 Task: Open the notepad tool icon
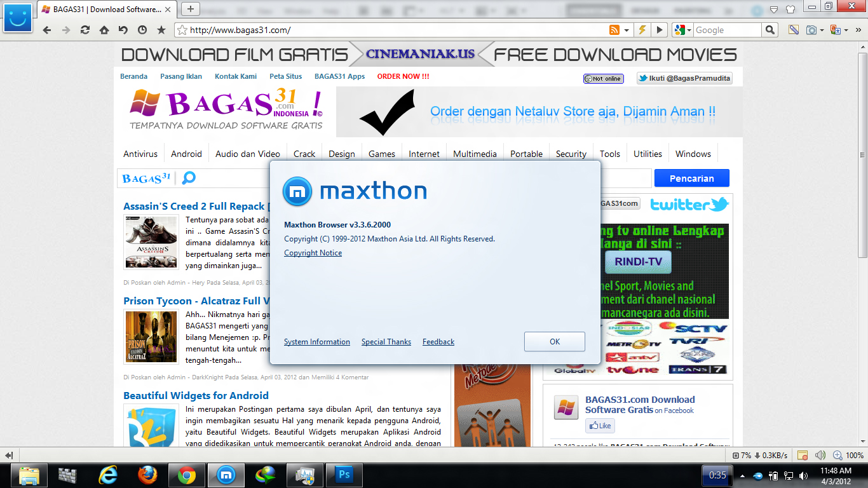point(793,30)
